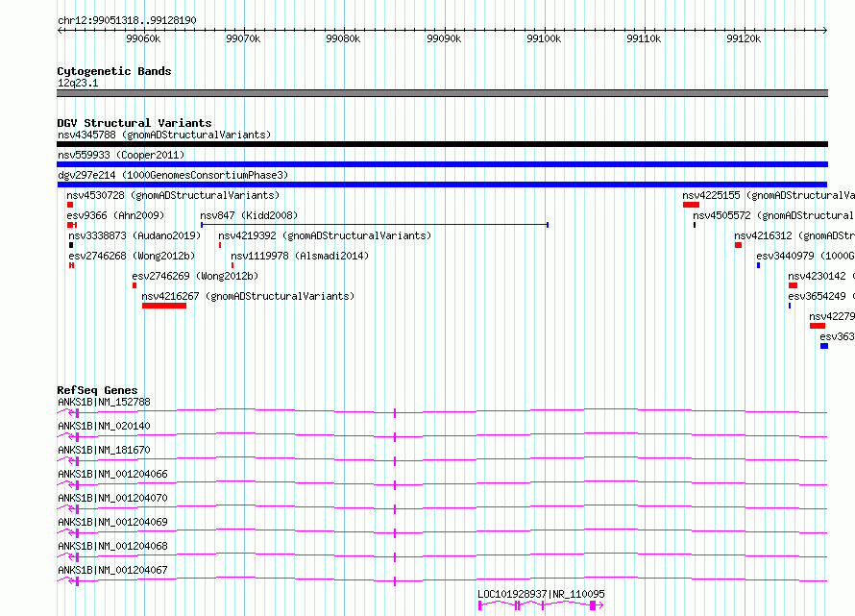Open nsv1119978 (Alsmadi2014) variant label
The width and height of the screenshot is (855, 616).
tap(300, 256)
